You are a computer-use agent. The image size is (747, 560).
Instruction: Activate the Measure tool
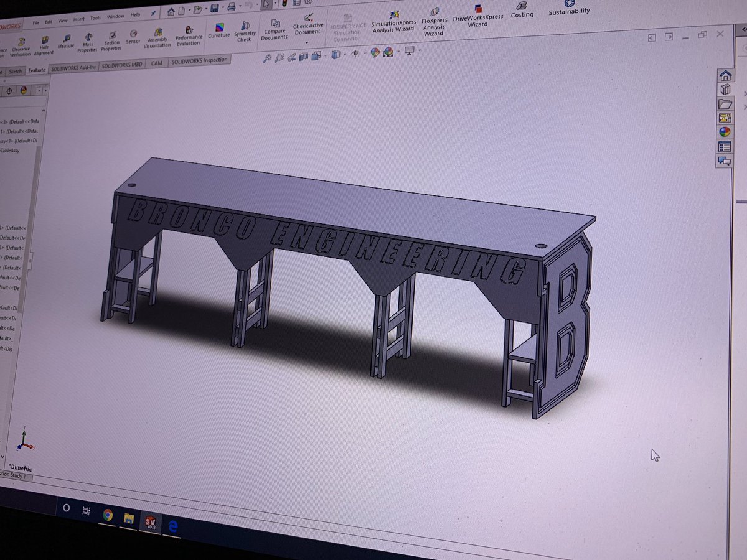[66, 42]
